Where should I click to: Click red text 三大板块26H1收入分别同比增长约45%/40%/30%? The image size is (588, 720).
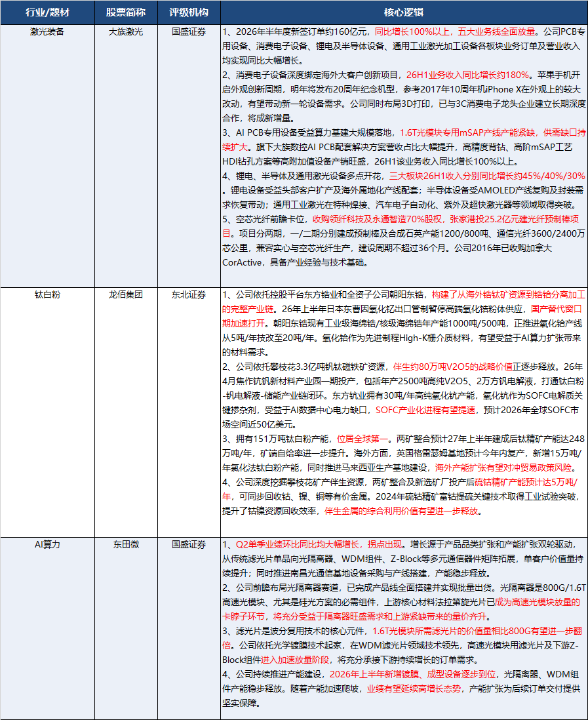click(488, 176)
